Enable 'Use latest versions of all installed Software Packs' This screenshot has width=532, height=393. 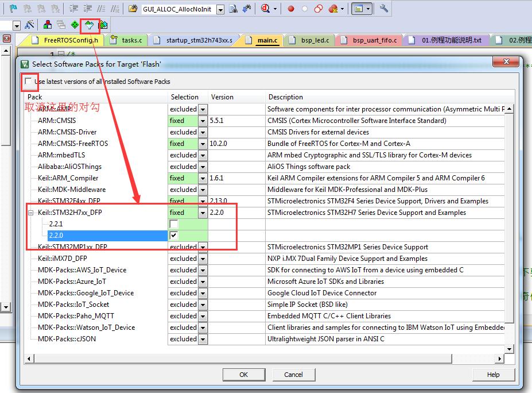click(28, 81)
